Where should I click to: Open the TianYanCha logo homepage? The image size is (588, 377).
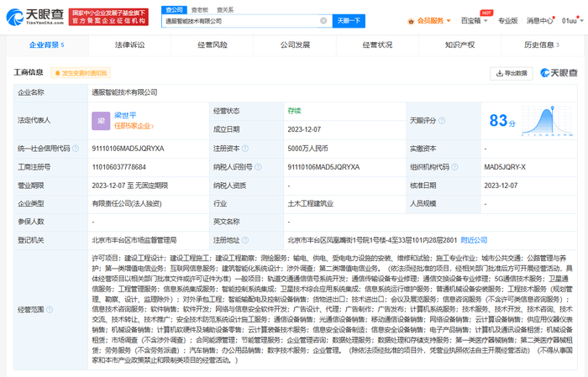click(35, 17)
